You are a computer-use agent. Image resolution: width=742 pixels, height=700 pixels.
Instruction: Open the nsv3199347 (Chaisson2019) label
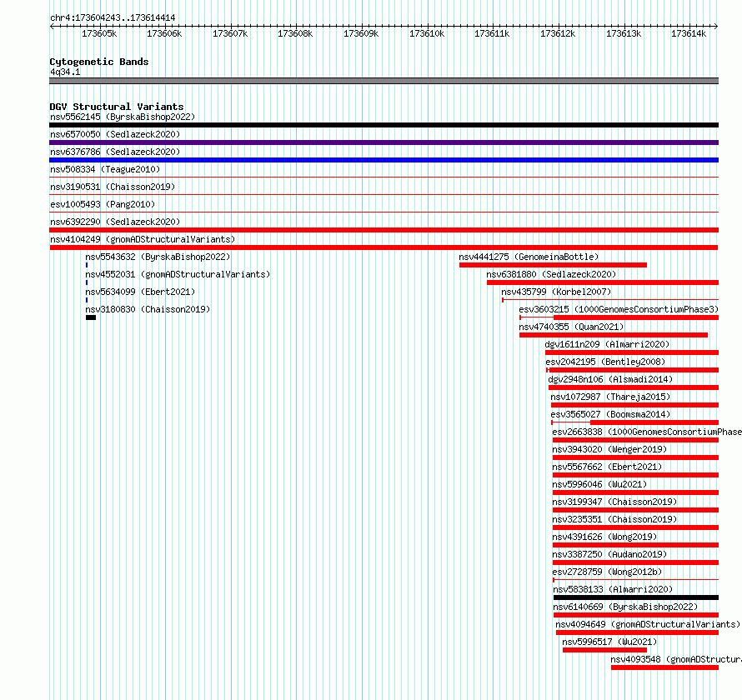614,502
